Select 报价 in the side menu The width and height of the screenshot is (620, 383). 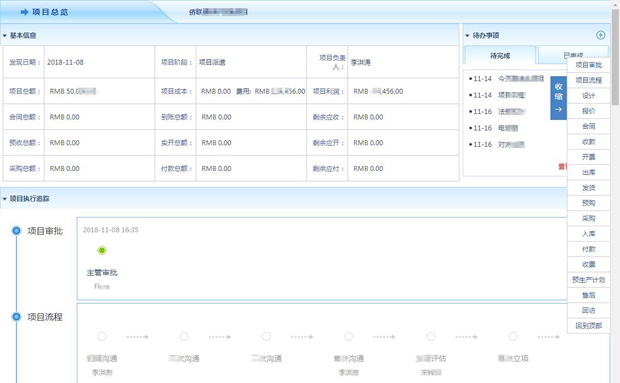[588, 111]
